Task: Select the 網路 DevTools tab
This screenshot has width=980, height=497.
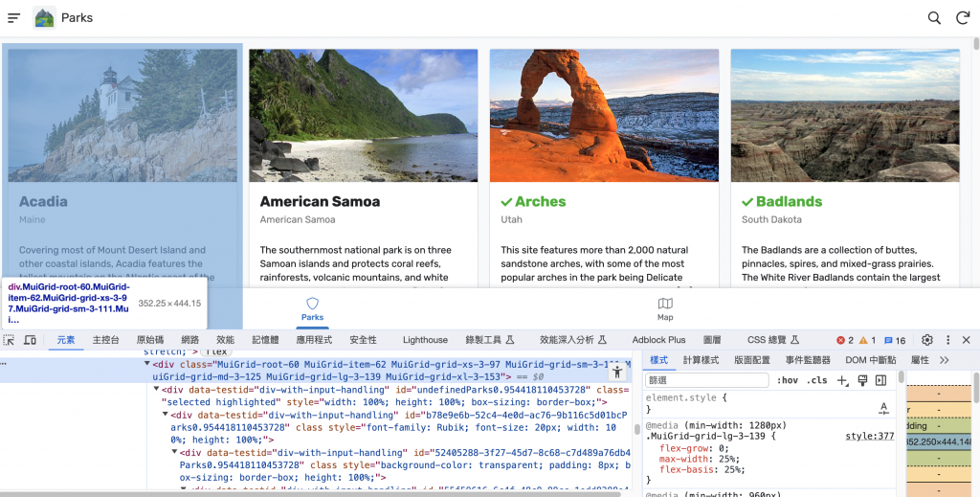Action: coord(190,340)
